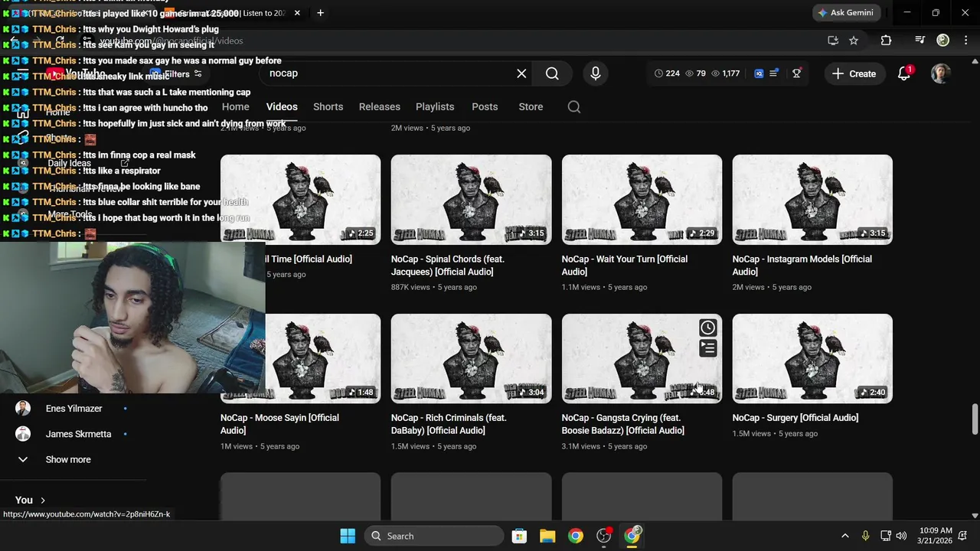
Task: Click the eye stat showing 79
Action: point(695,73)
